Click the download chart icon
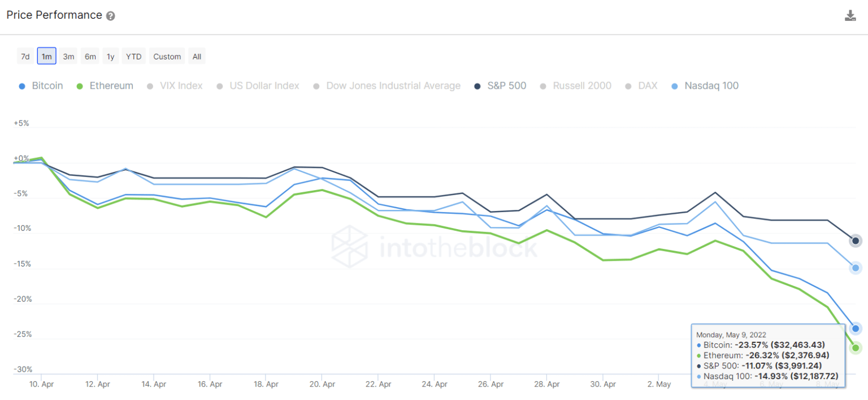The width and height of the screenshot is (868, 400). 850,14
